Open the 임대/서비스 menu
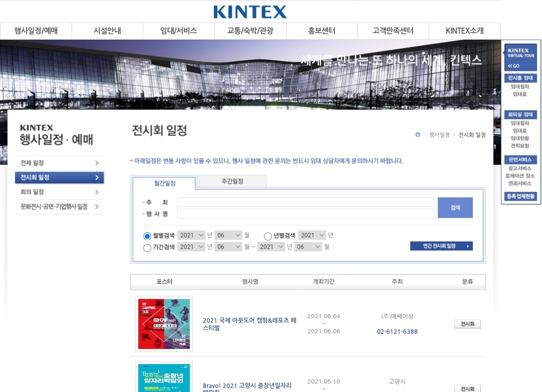Screen dimensions: 542x392 [179, 31]
